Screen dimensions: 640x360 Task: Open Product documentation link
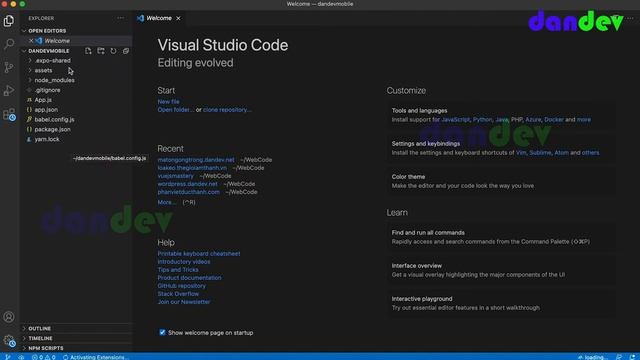click(189, 278)
